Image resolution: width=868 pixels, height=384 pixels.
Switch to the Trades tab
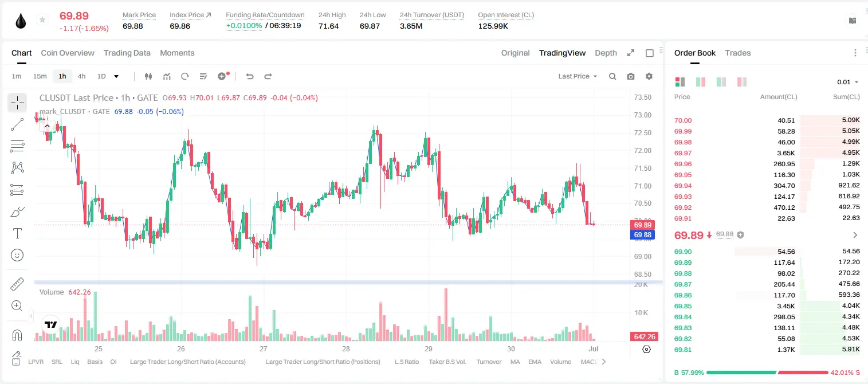coord(738,53)
